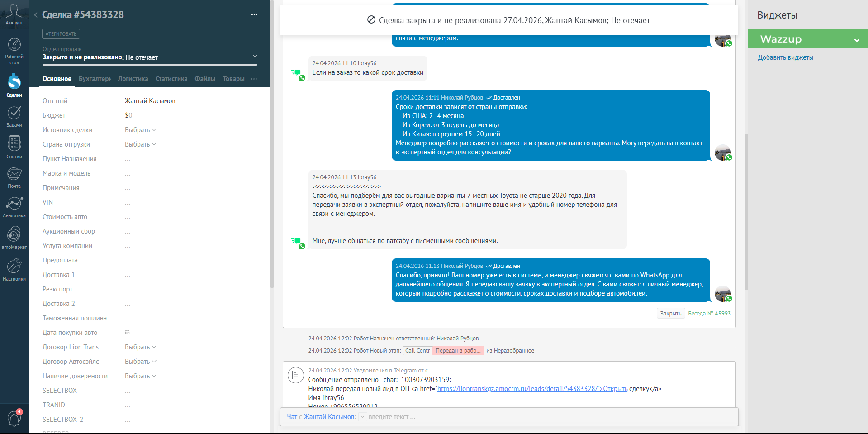
Task: Click the Доставлен checkmark on the 11:11 message
Action: pos(489,98)
